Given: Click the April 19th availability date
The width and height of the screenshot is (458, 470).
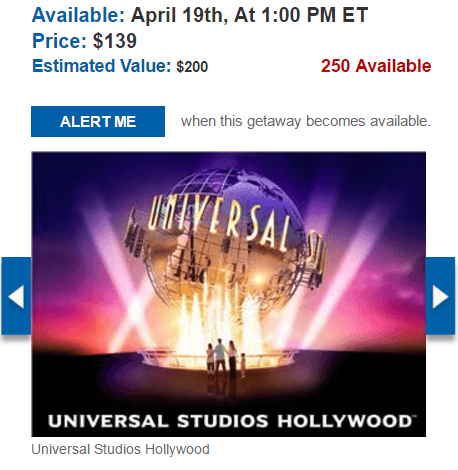Looking at the screenshot, I should (180, 15).
